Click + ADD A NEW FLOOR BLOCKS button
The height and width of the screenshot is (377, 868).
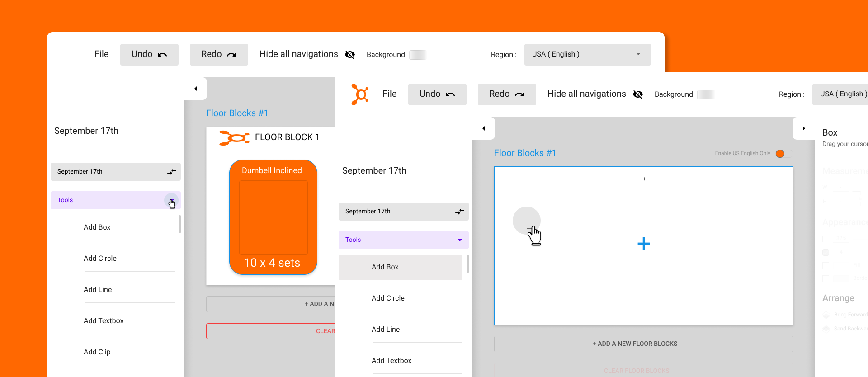pyautogui.click(x=644, y=344)
